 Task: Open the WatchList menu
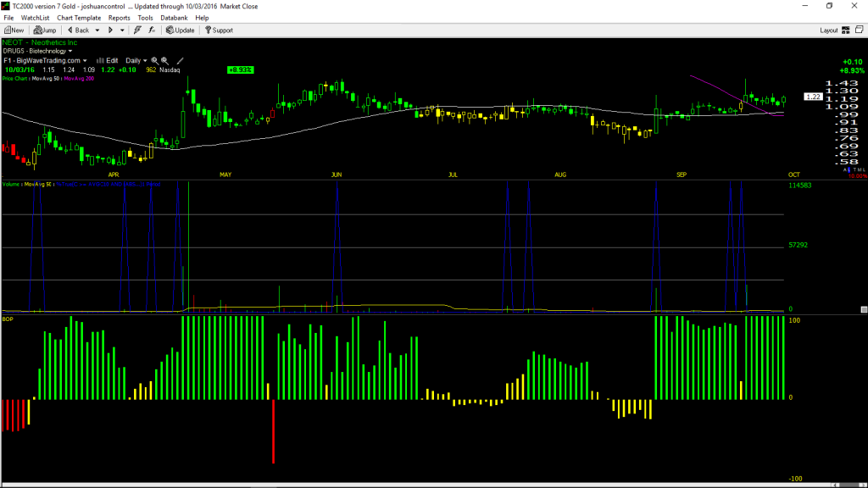pyautogui.click(x=35, y=18)
